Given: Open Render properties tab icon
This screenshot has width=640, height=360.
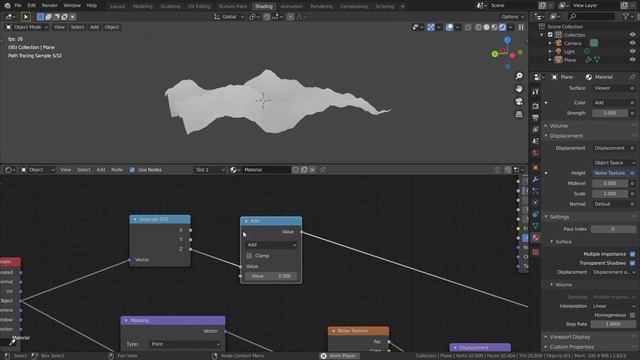Looking at the screenshot, I should [x=536, y=106].
